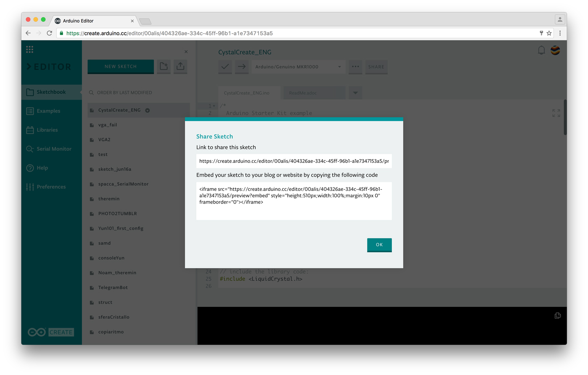Click the Arduino Create logo
588x375 pixels.
tap(51, 332)
